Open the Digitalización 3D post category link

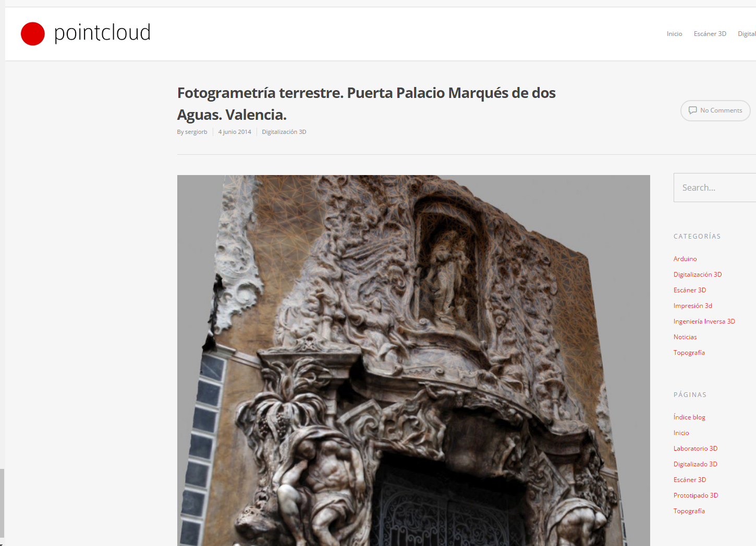284,132
